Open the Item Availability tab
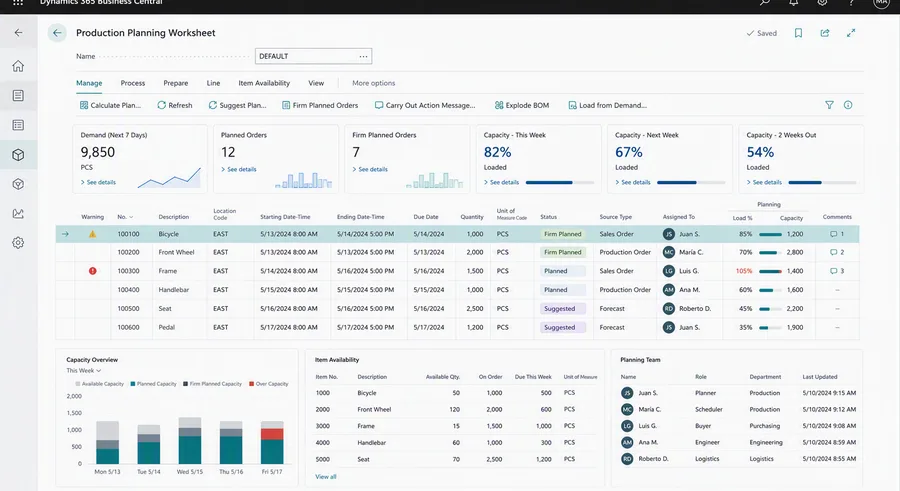Viewport: 900px width, 491px height. pyautogui.click(x=264, y=83)
